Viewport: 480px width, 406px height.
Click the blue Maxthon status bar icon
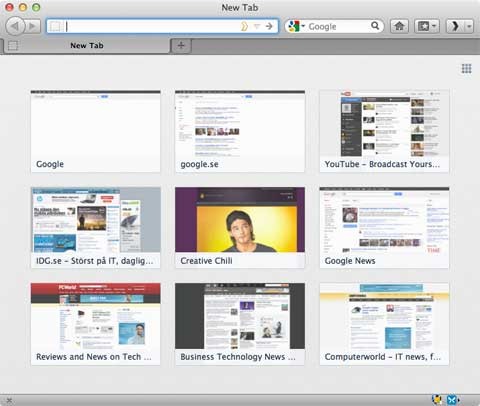coord(452,400)
